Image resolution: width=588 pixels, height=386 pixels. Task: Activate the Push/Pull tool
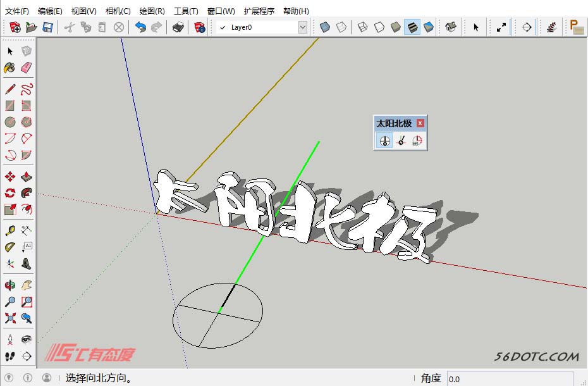[27, 177]
